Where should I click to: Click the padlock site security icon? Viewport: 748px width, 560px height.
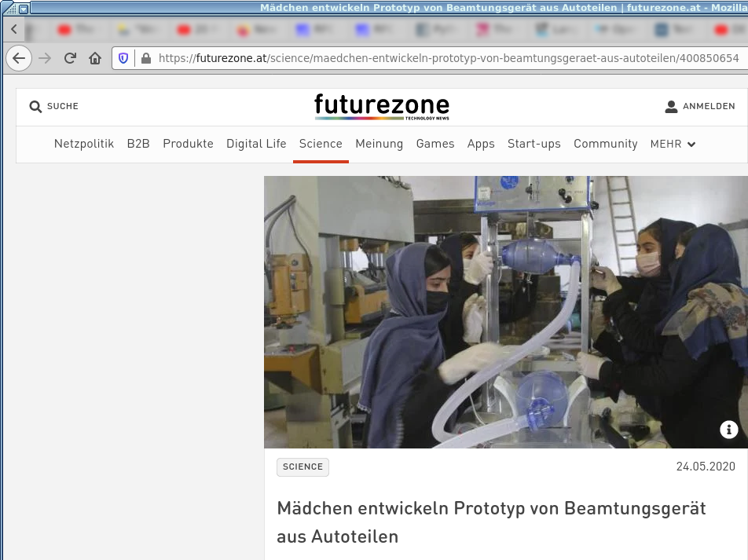(146, 58)
